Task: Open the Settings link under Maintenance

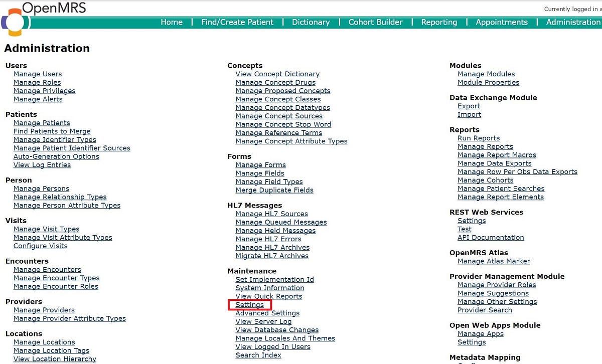Action: [x=250, y=304]
